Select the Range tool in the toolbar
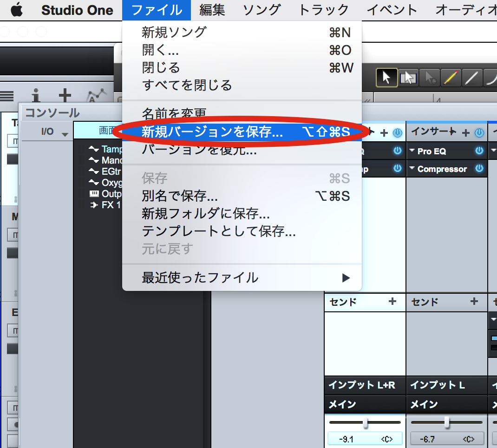Screen dimensions: 497x448 coord(408,77)
